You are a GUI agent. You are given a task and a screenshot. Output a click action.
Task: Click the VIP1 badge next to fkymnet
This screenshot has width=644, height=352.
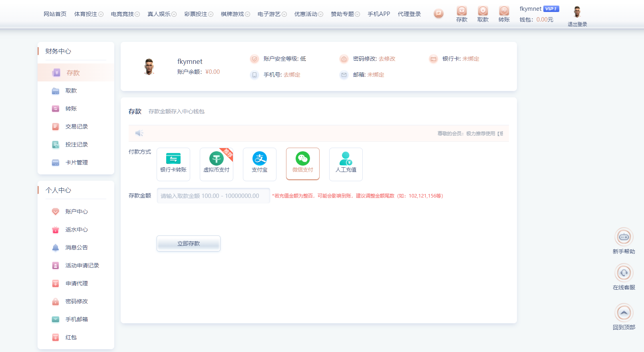point(551,9)
